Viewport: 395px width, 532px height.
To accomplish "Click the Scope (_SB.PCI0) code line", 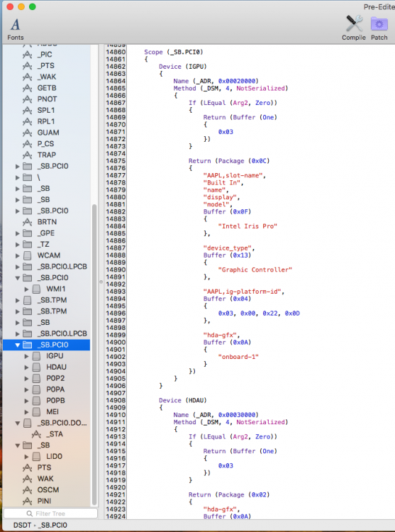I will pos(174,52).
